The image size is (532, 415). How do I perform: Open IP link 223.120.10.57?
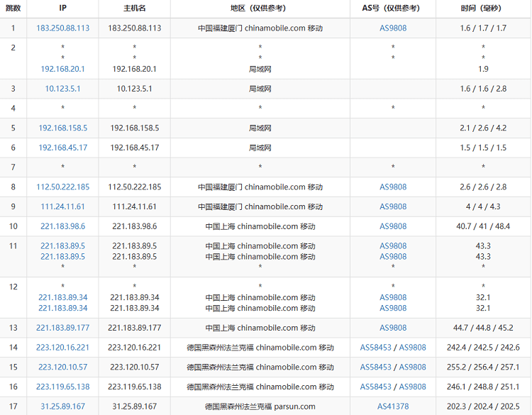click(x=62, y=367)
